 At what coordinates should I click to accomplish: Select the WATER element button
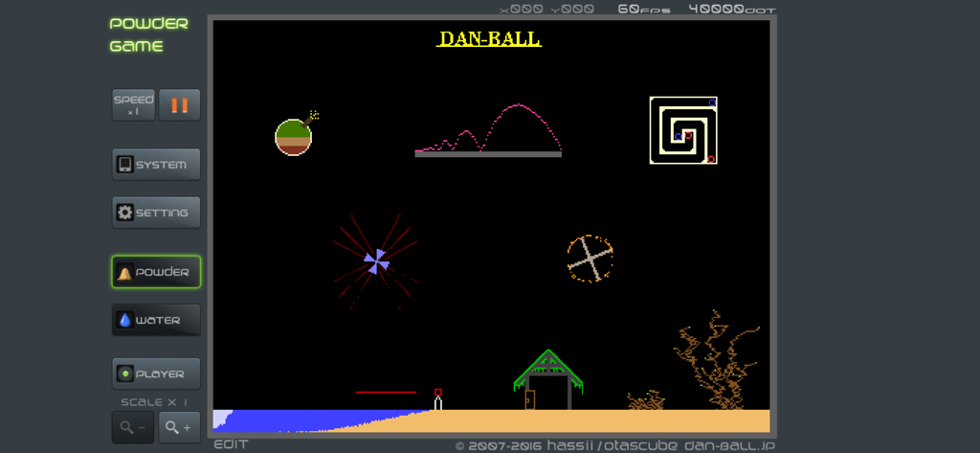pyautogui.click(x=156, y=320)
